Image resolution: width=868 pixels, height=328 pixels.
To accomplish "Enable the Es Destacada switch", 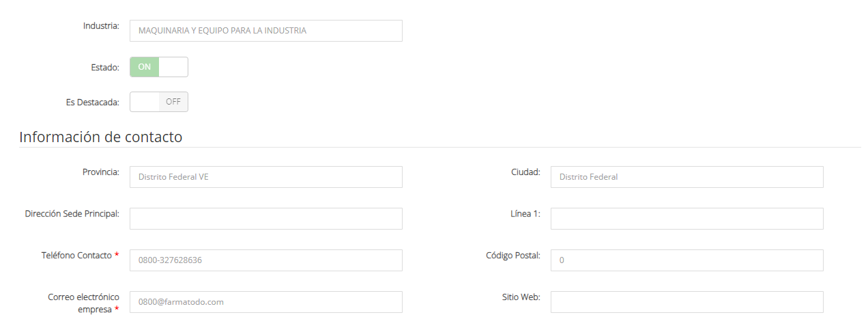I will [x=158, y=102].
